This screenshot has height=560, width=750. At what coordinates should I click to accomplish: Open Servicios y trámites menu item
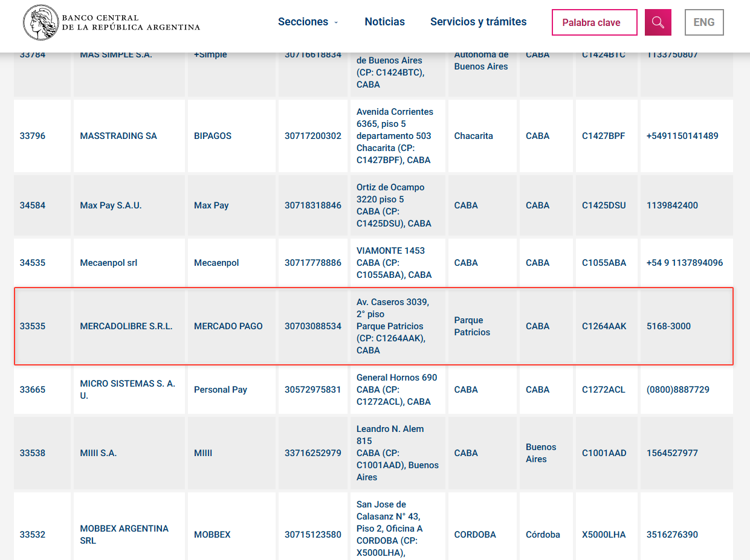click(x=478, y=22)
